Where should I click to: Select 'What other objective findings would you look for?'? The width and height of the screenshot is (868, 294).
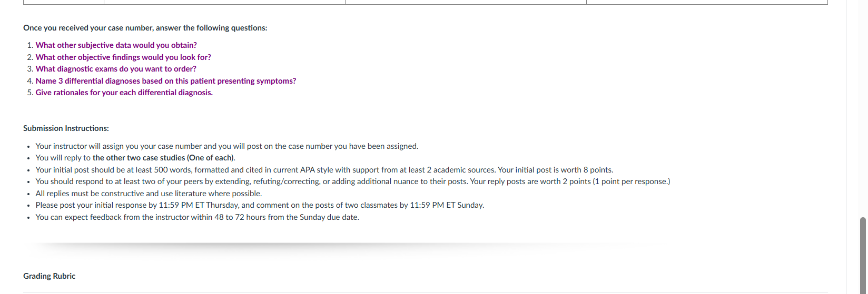[x=123, y=57]
